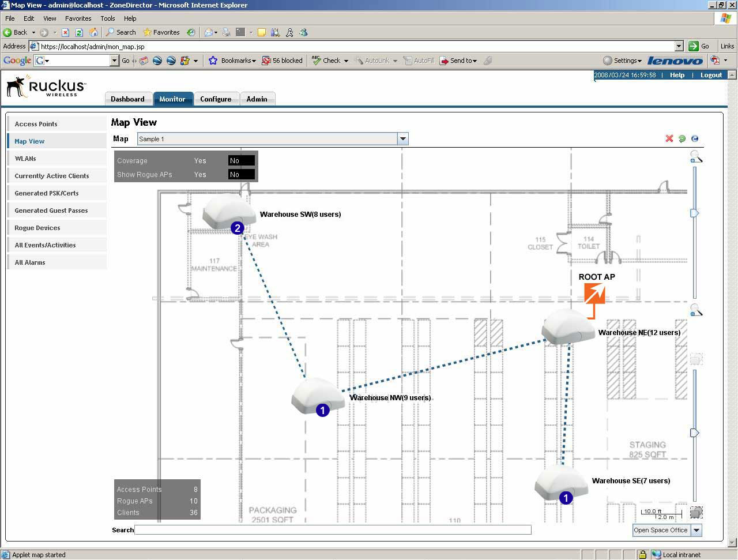738x560 pixels.
Task: Click the map Search input field
Action: point(333,530)
